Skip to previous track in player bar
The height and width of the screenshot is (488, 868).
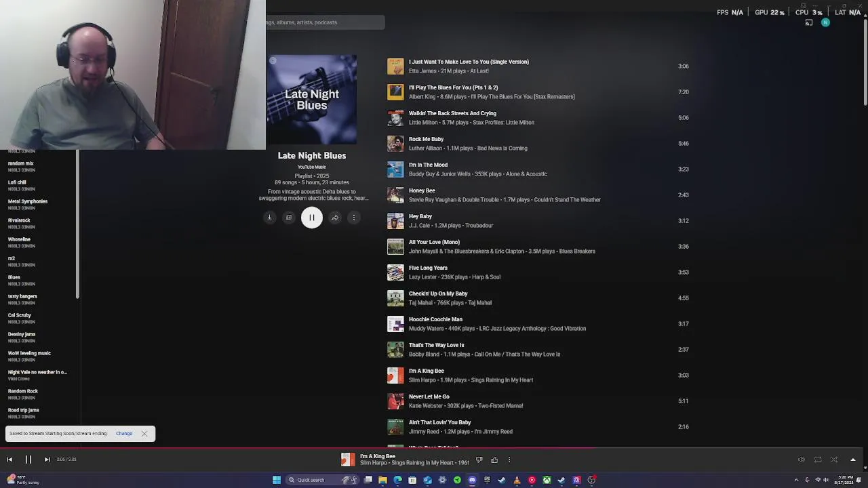pyautogui.click(x=9, y=460)
